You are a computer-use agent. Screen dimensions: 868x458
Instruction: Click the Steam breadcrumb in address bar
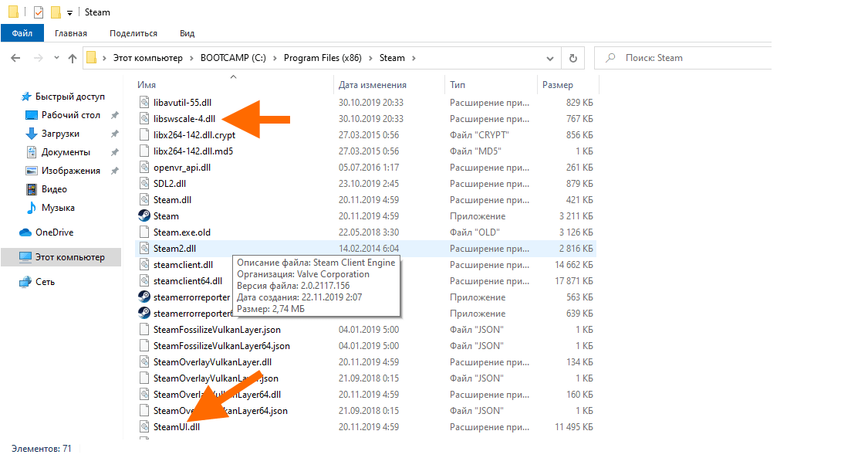pyautogui.click(x=392, y=58)
